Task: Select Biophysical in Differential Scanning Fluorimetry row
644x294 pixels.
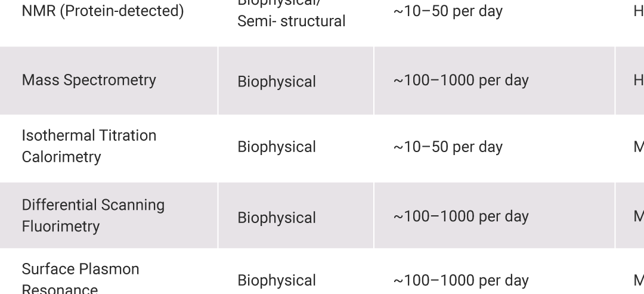Action: click(277, 218)
